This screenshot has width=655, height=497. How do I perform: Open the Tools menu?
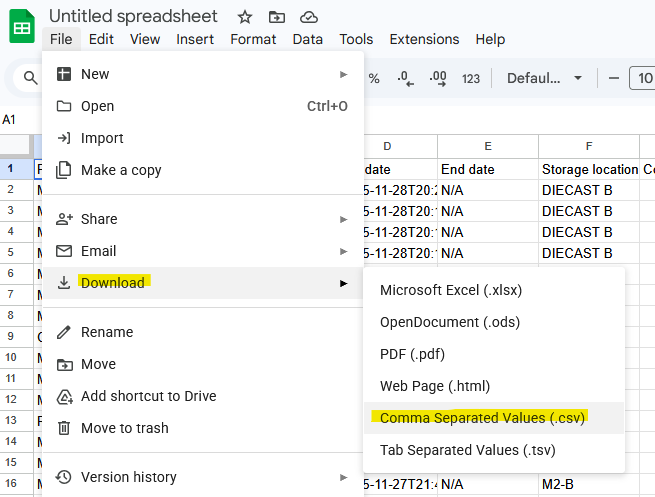356,39
